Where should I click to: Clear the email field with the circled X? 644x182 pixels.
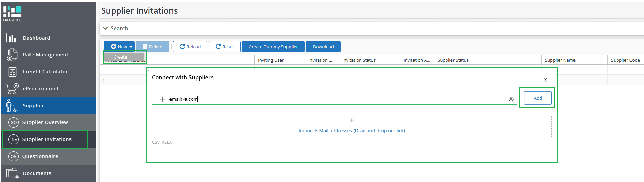[x=511, y=99]
